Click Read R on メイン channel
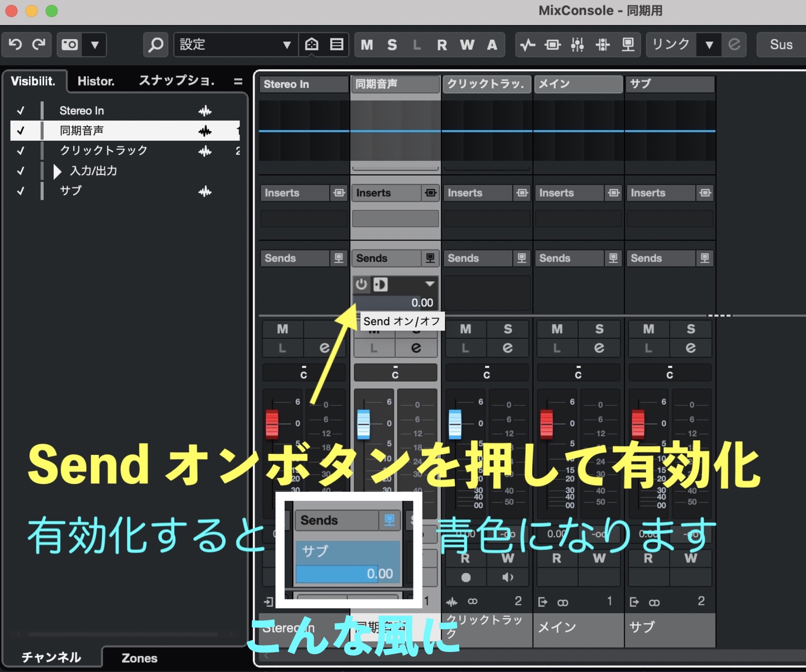This screenshot has height=672, width=806. (556, 558)
